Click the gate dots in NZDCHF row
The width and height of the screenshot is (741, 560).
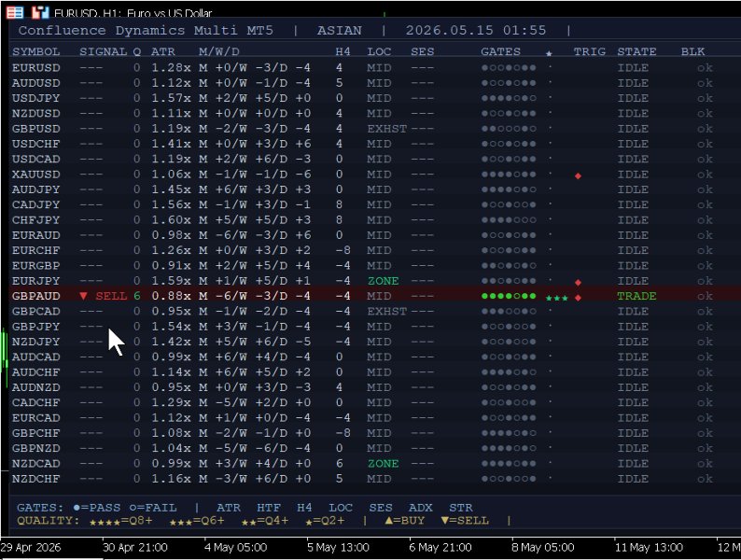509,479
